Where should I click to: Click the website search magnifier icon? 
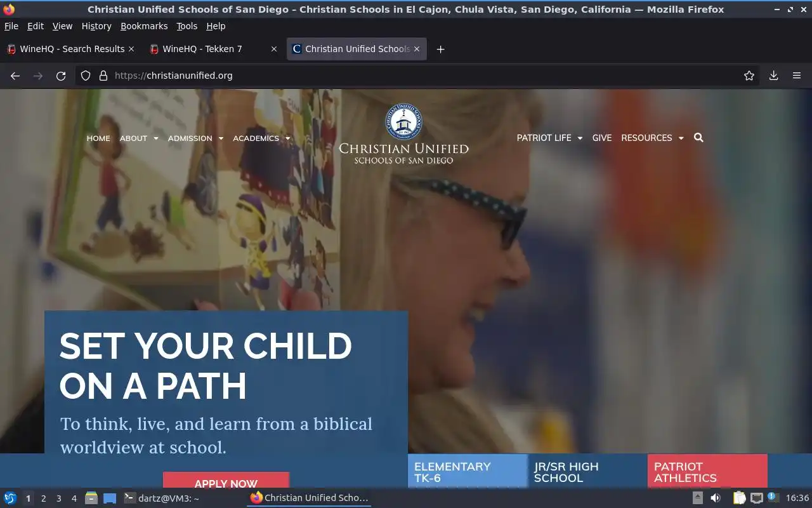click(x=698, y=138)
